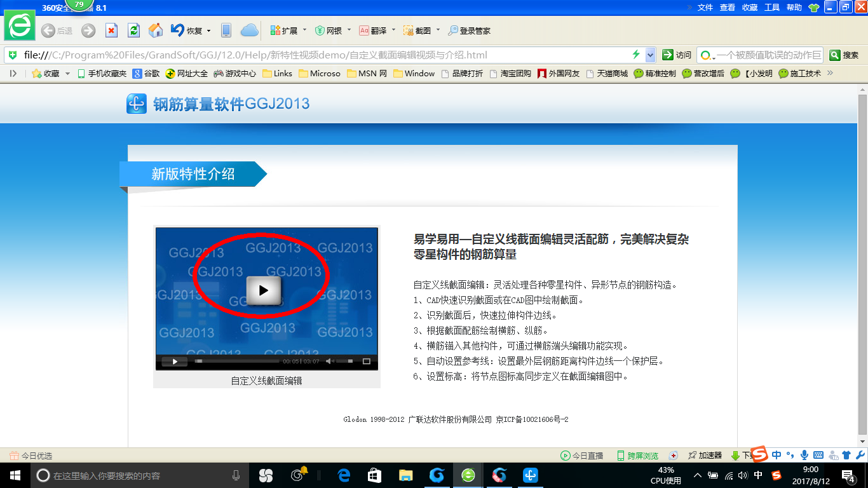Viewport: 868px width, 488px height.
Task: Open the 网址大全 bookmark
Action: (187, 73)
